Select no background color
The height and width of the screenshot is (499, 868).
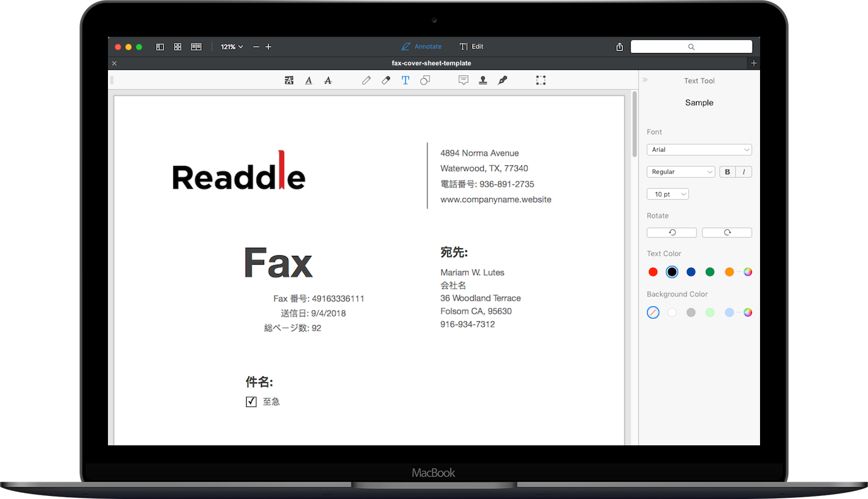pos(653,313)
